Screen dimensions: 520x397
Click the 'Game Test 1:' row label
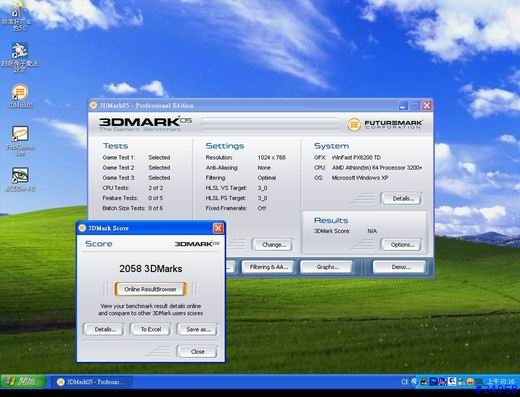[119, 157]
